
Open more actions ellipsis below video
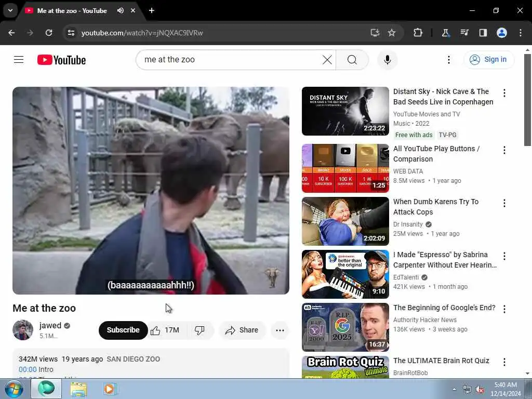pyautogui.click(x=280, y=330)
